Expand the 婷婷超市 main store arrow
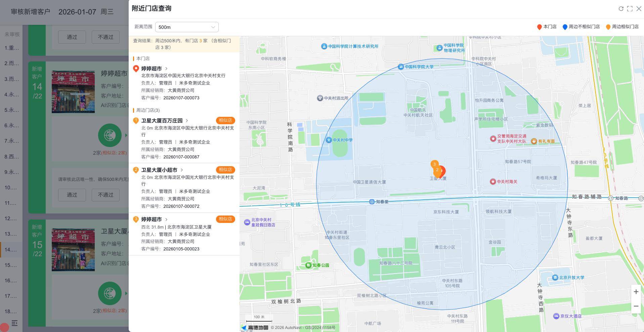 [x=166, y=68]
